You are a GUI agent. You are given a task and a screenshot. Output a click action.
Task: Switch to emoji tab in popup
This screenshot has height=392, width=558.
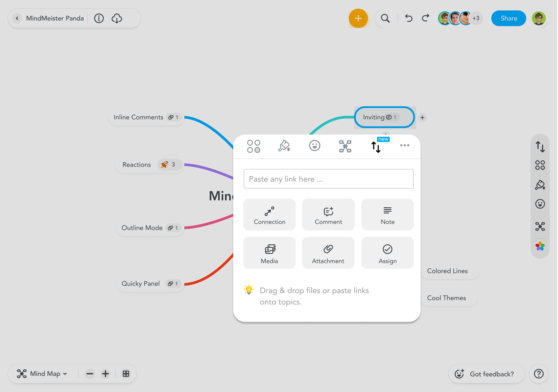pos(315,146)
